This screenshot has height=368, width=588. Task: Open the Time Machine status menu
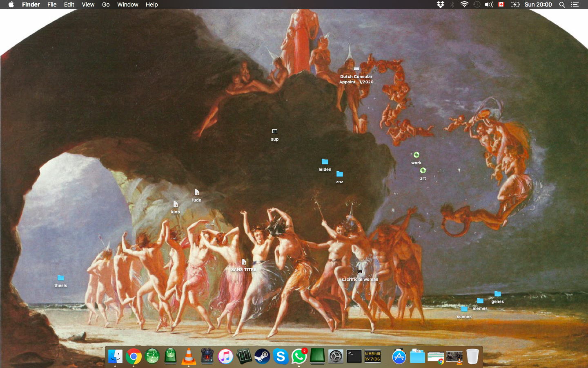click(477, 4)
